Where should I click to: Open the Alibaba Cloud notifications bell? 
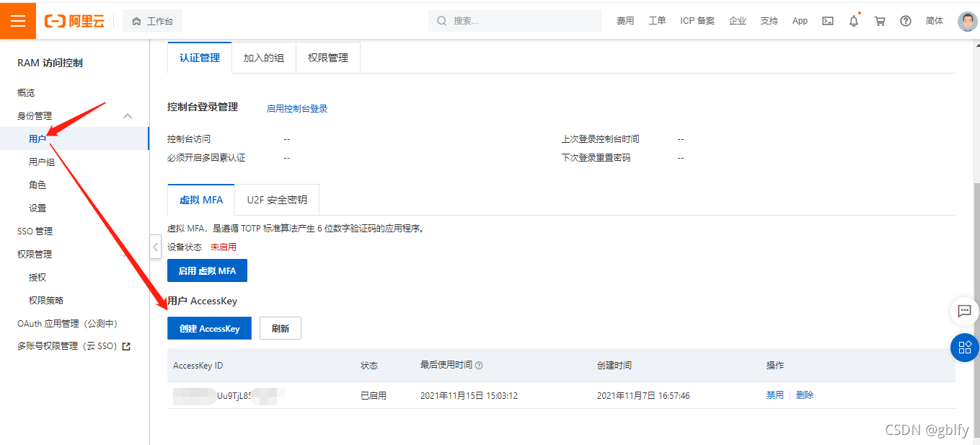[853, 20]
